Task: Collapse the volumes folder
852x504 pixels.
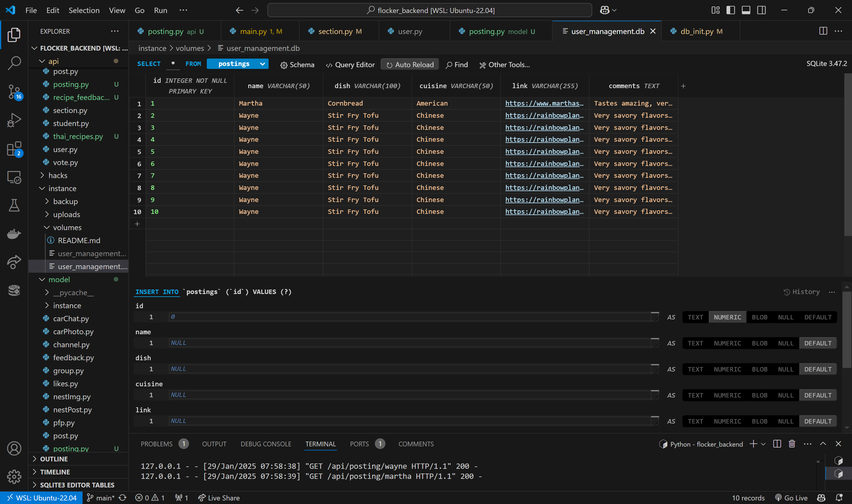Action: [x=47, y=227]
